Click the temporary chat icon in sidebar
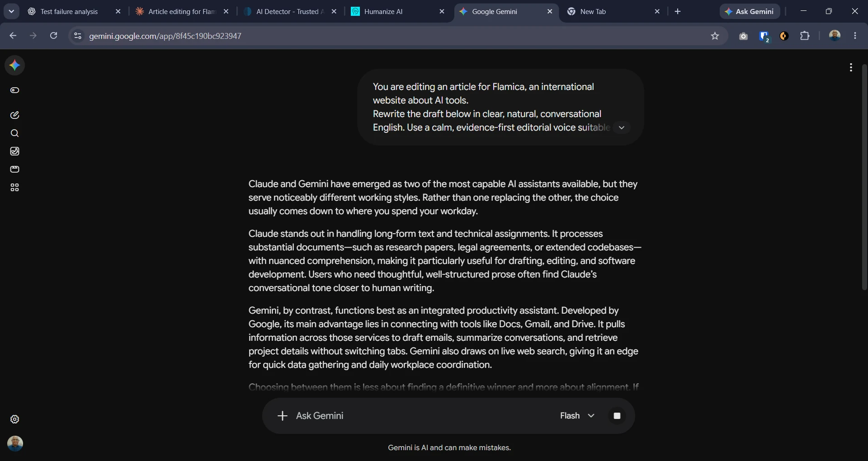Image resolution: width=868 pixels, height=461 pixels. 14,90
